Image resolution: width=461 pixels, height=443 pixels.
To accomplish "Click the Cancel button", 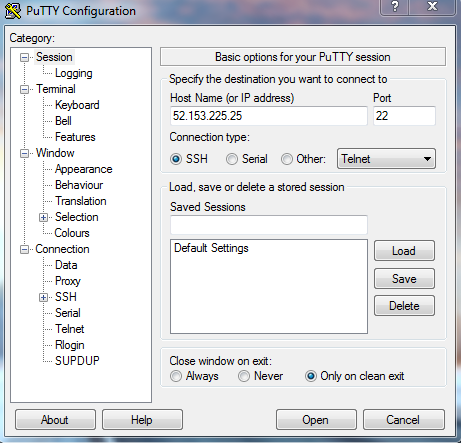I will tap(404, 420).
